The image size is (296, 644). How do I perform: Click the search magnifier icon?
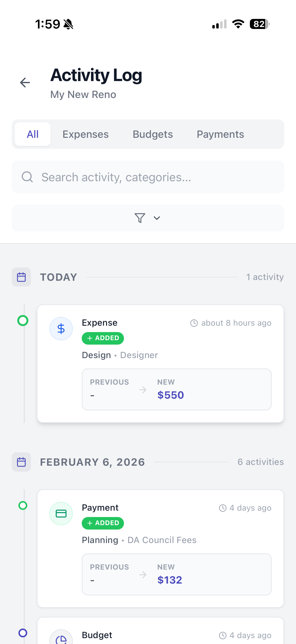point(27,177)
